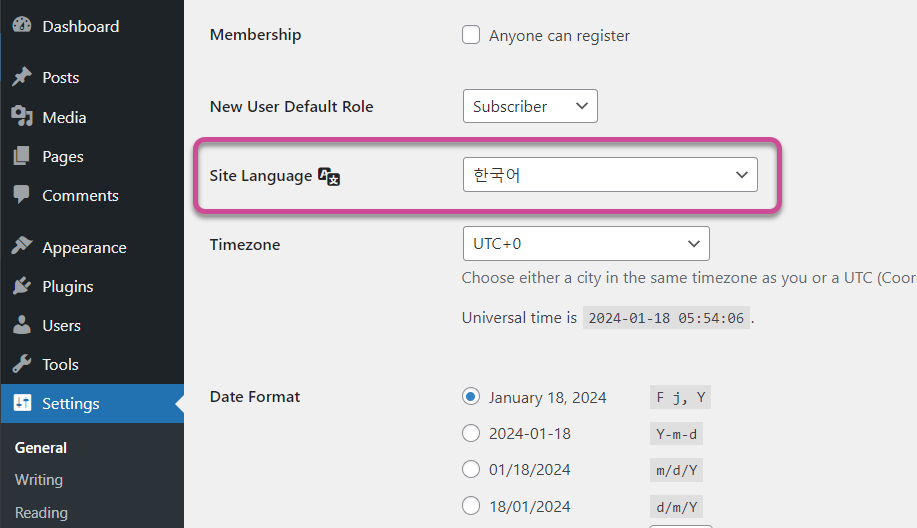Click the Settings sliders icon
This screenshot has width=917, height=528.
[22, 403]
